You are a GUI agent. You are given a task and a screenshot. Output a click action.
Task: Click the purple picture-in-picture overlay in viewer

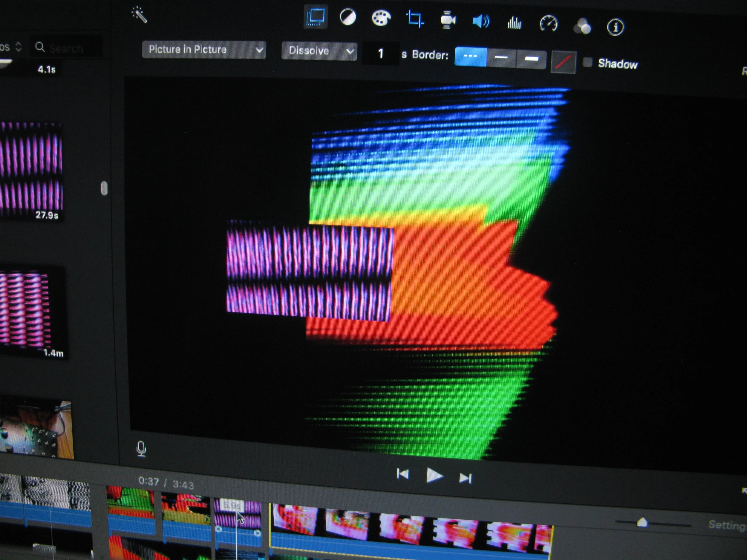(x=309, y=271)
